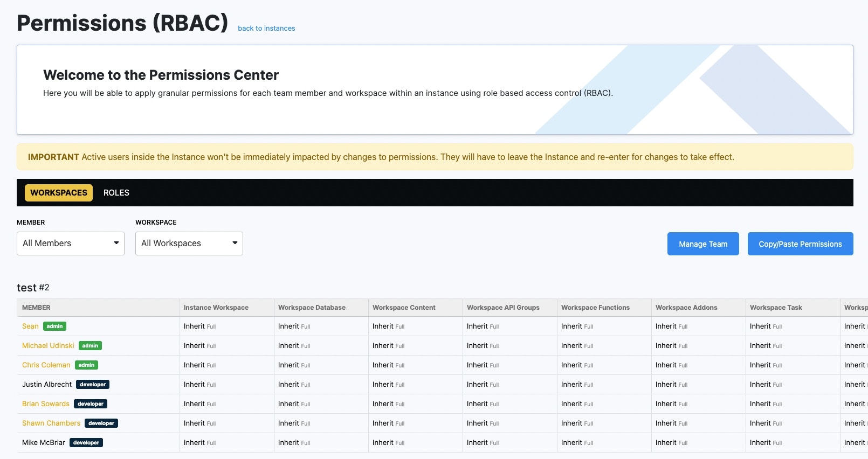Click the Welcome to the Permissions Center heading
The height and width of the screenshot is (459, 868).
[x=161, y=75]
